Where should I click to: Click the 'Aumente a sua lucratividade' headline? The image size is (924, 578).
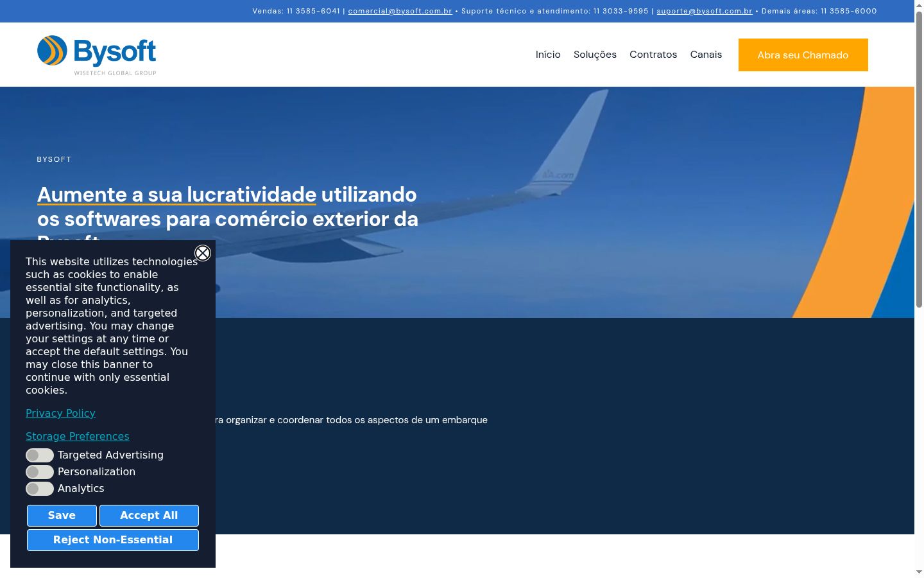tap(176, 195)
